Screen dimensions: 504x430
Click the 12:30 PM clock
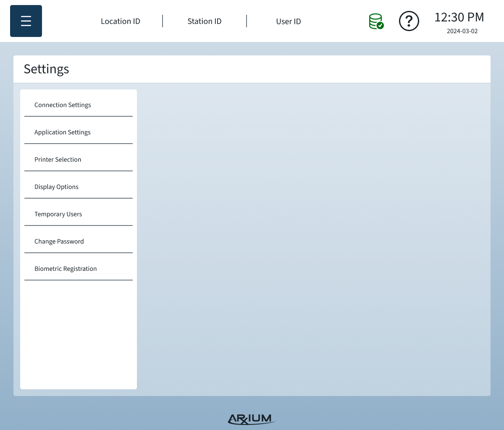(x=459, y=17)
